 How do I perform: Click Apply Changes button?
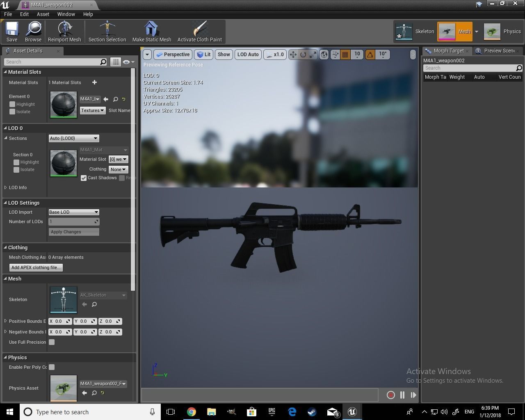click(x=74, y=232)
